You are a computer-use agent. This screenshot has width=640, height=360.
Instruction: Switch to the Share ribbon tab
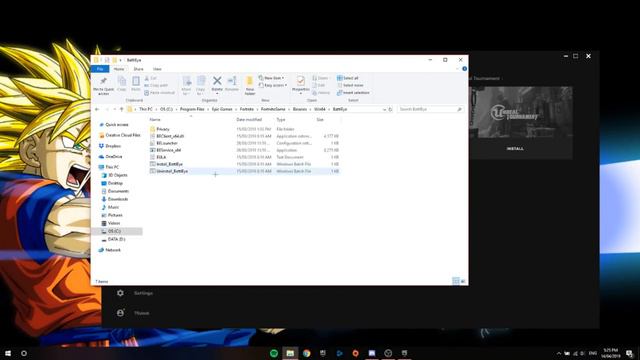[138, 69]
